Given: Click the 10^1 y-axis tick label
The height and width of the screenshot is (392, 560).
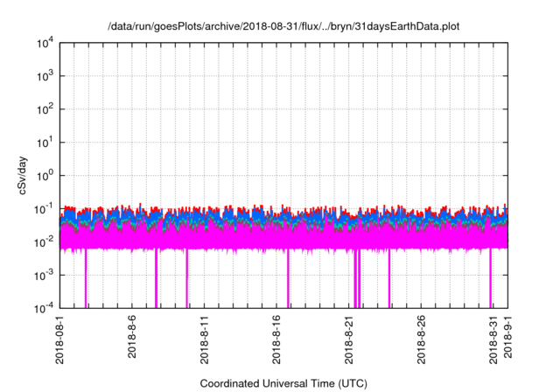Looking at the screenshot, I should click(x=45, y=143).
